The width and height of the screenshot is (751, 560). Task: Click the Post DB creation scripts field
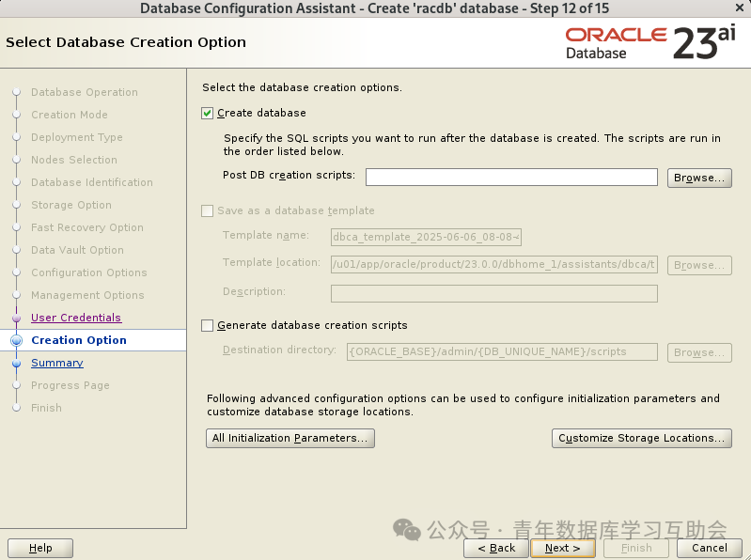click(511, 177)
